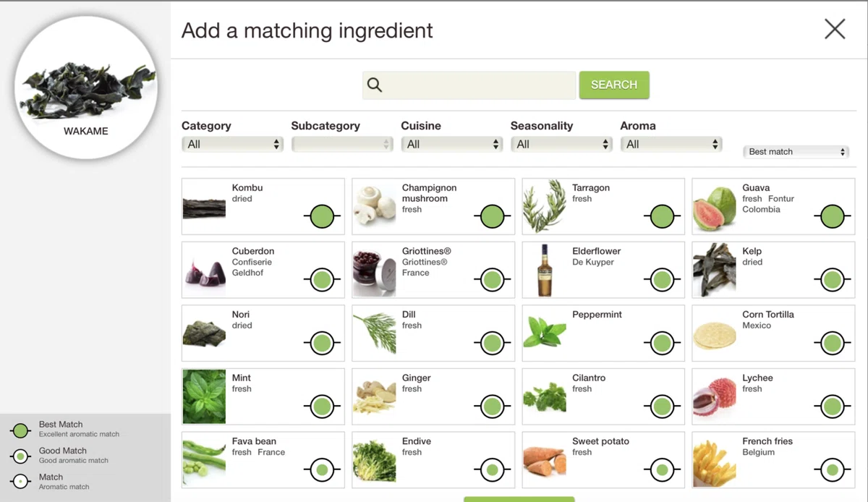
Task: Select the Ginger match circle icon
Action: tap(492, 407)
